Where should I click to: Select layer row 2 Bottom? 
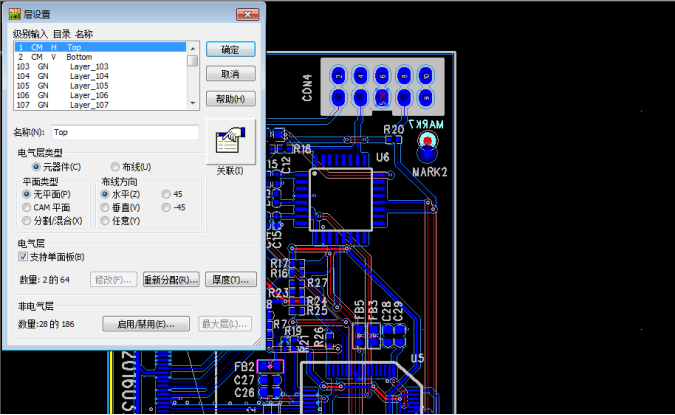[101, 57]
